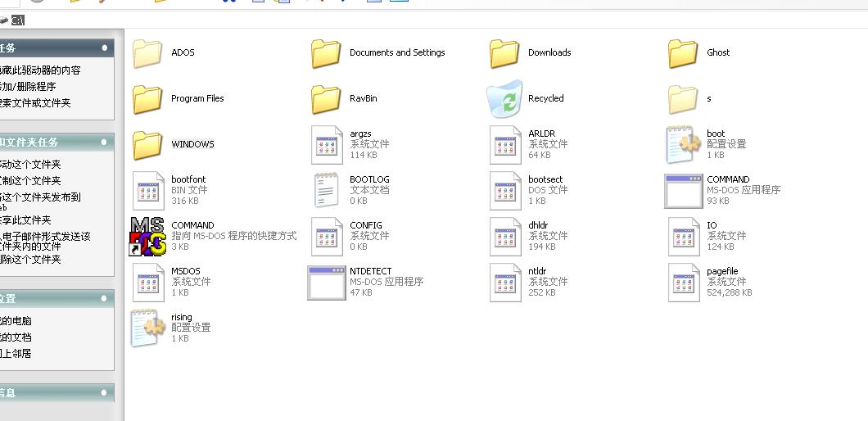Click the 除这个文件夹 delete link
868x421 pixels.
(30, 260)
